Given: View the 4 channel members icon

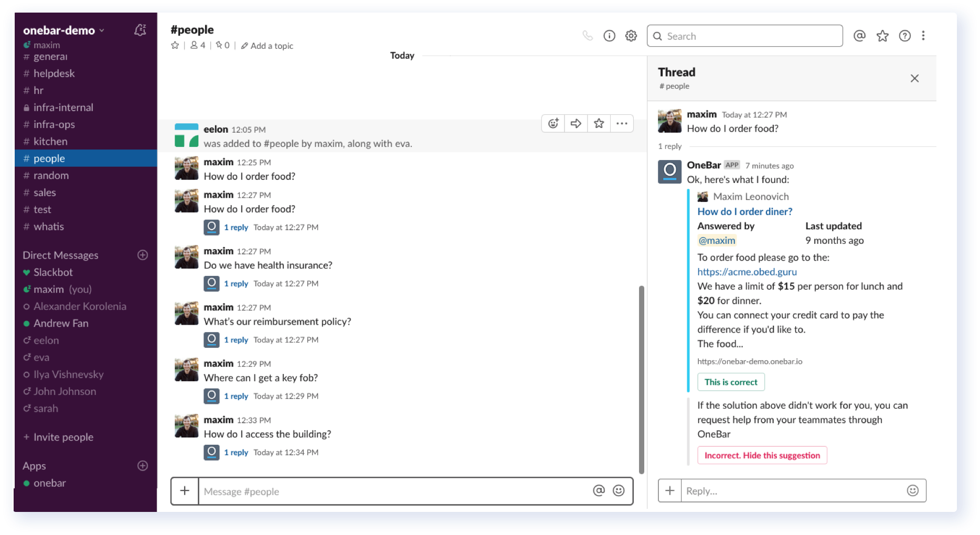Looking at the screenshot, I should 198,46.
